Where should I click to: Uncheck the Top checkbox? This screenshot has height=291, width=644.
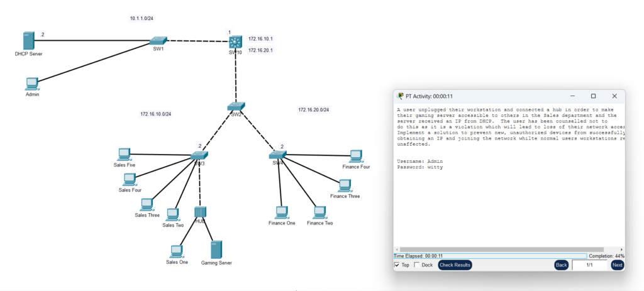(397, 265)
